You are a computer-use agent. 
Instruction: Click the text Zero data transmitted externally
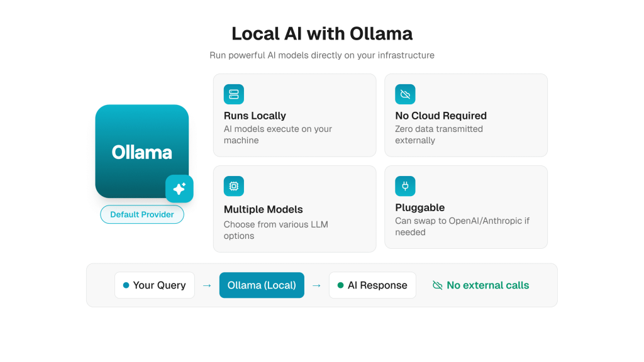(x=438, y=134)
